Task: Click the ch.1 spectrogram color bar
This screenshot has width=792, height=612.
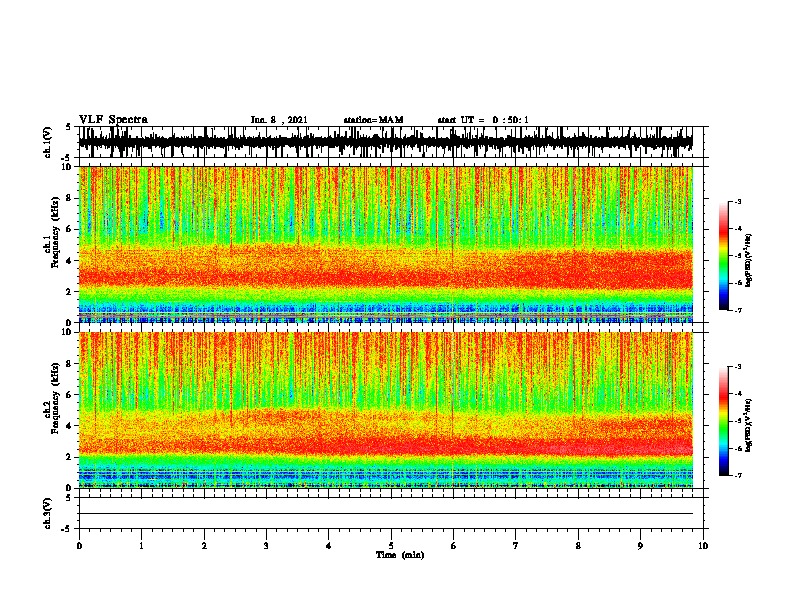Action: [723, 256]
